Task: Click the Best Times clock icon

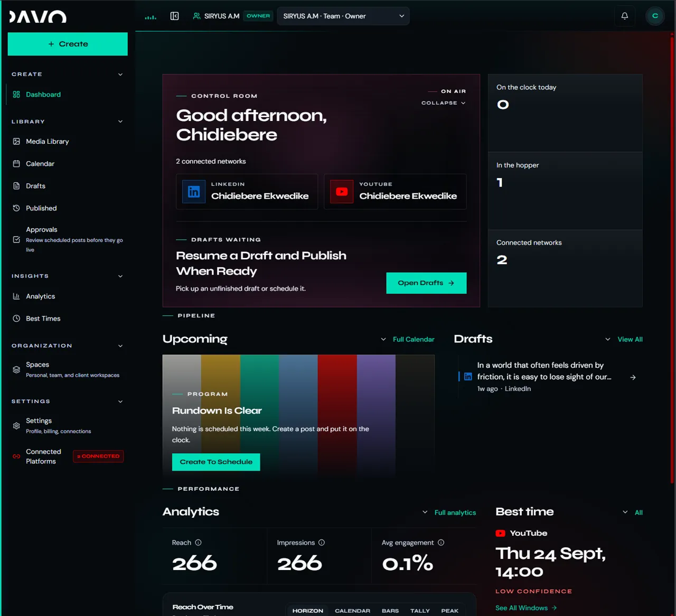Action: tap(16, 319)
